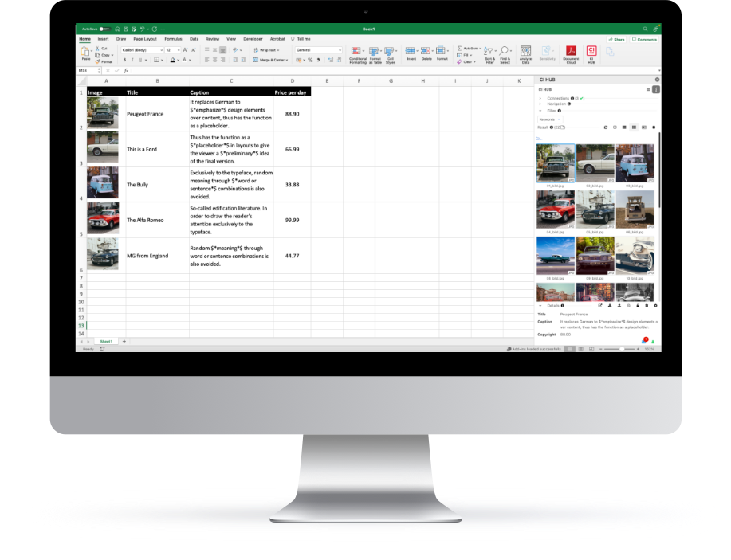
Task: Click the search magnifier in the title bar
Action: click(645, 29)
